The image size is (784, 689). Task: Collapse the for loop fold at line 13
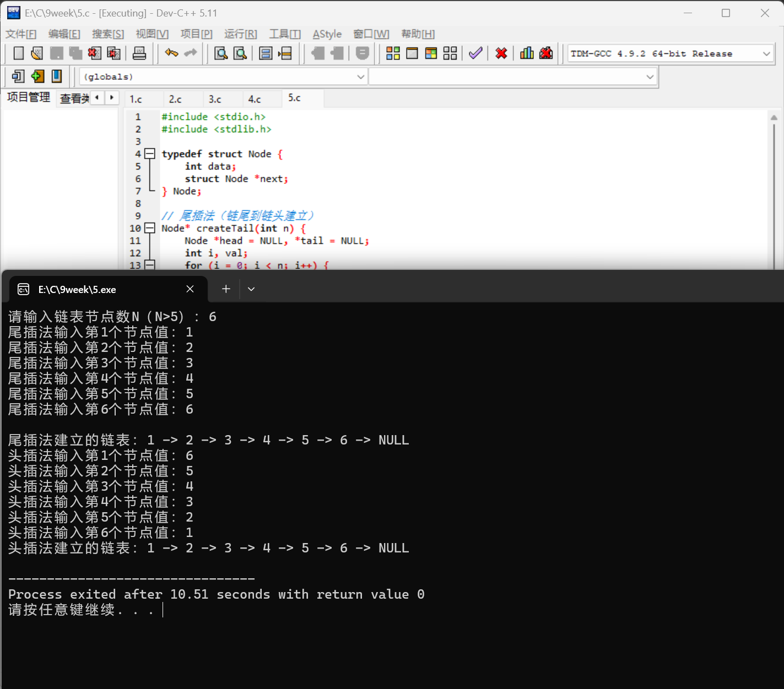149,265
